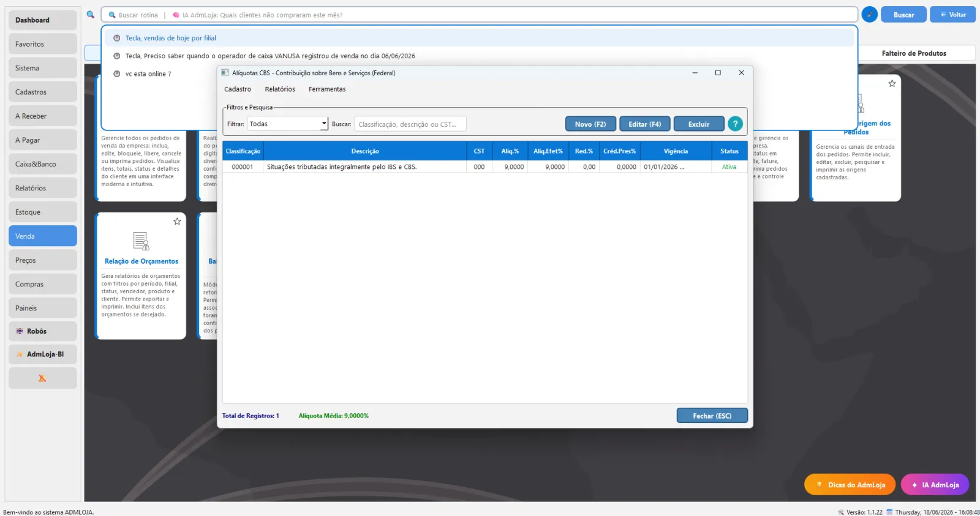Screen dimensions: 980x516
Task: Click the Voltar button
Action: pyautogui.click(x=952, y=15)
